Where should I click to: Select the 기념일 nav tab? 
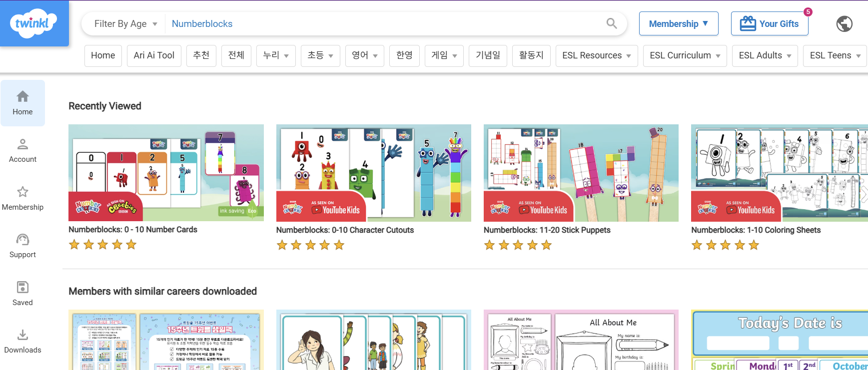488,55
